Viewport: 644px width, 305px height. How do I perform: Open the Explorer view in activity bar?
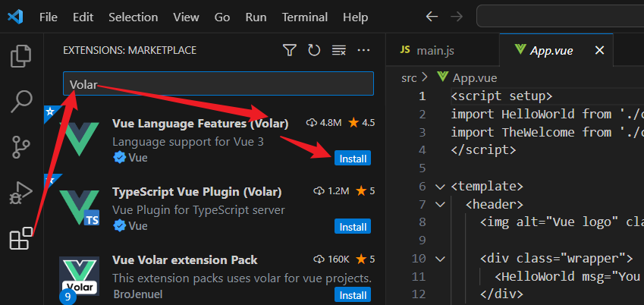(20, 55)
